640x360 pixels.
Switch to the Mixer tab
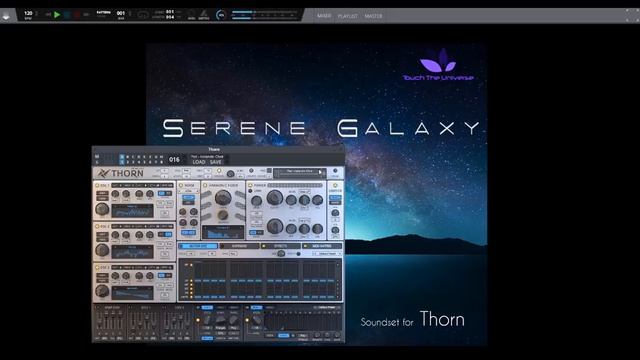[324, 16]
